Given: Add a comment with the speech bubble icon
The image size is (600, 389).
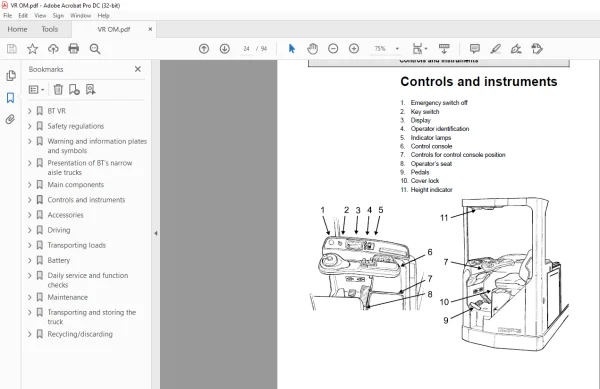Looking at the screenshot, I should [475, 49].
